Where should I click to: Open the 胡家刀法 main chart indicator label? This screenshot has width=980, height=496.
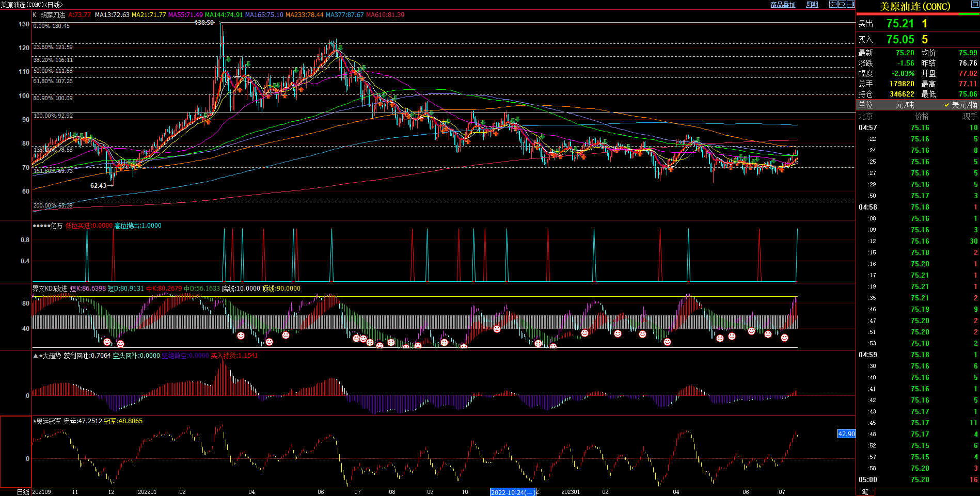pyautogui.click(x=53, y=15)
